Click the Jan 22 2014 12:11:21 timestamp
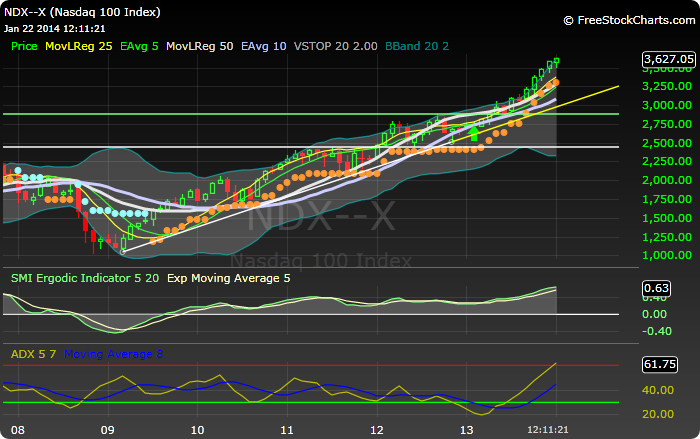700x439 pixels. click(54, 29)
